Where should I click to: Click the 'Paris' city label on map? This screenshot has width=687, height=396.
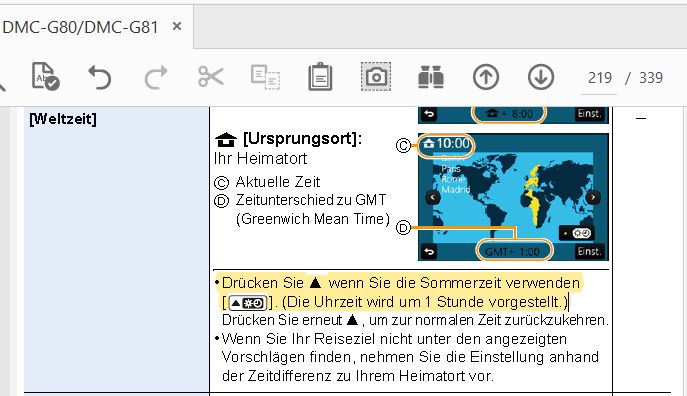(451, 169)
